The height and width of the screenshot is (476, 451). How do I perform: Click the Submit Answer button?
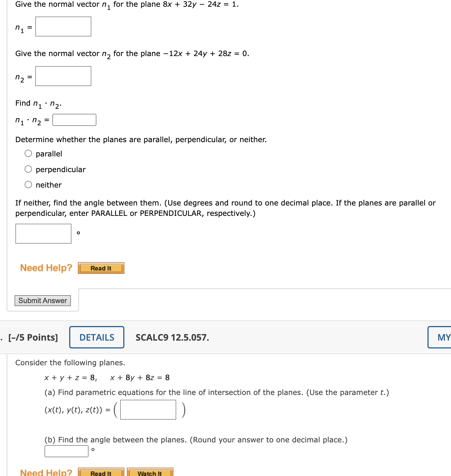[x=43, y=300]
